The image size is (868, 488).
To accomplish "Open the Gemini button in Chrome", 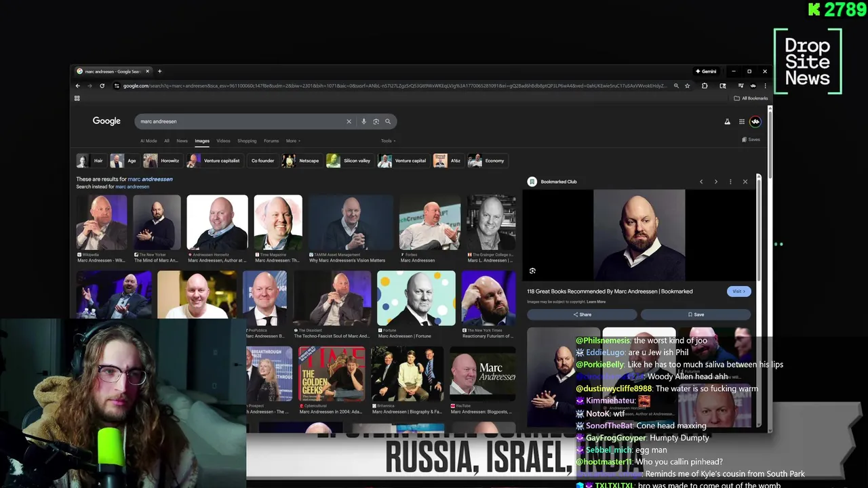I will [x=706, y=71].
